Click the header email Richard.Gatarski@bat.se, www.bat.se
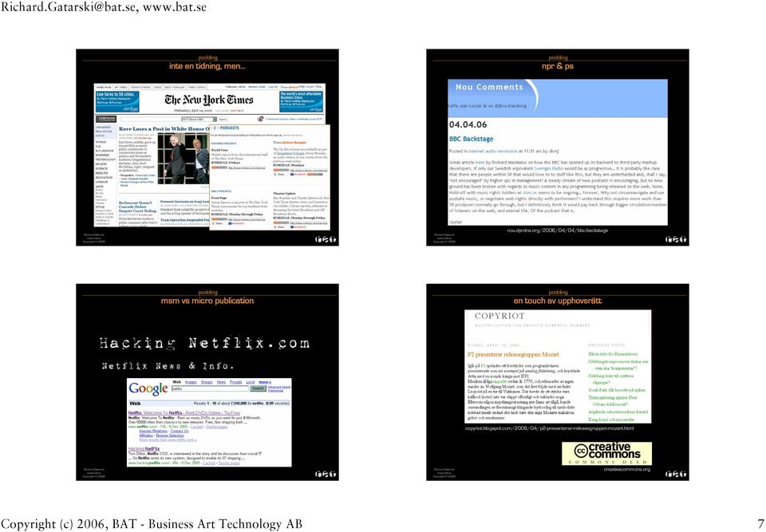This screenshot has width=766, height=532. click(103, 7)
